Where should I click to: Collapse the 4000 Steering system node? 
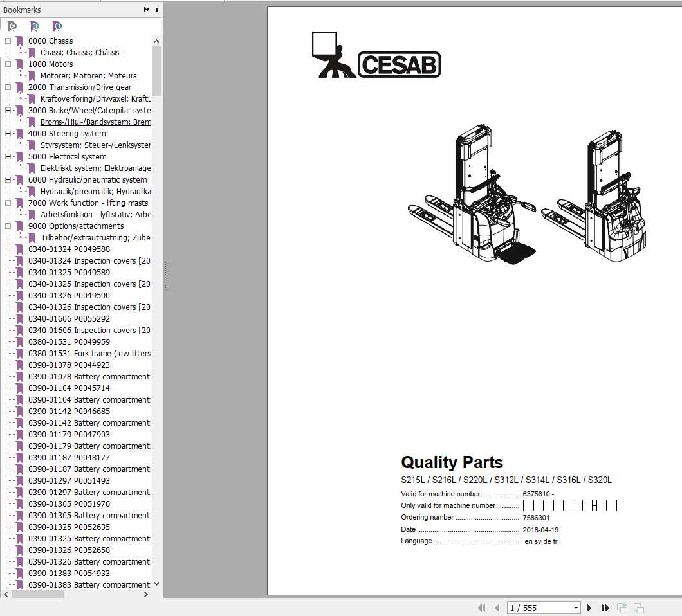click(x=8, y=134)
